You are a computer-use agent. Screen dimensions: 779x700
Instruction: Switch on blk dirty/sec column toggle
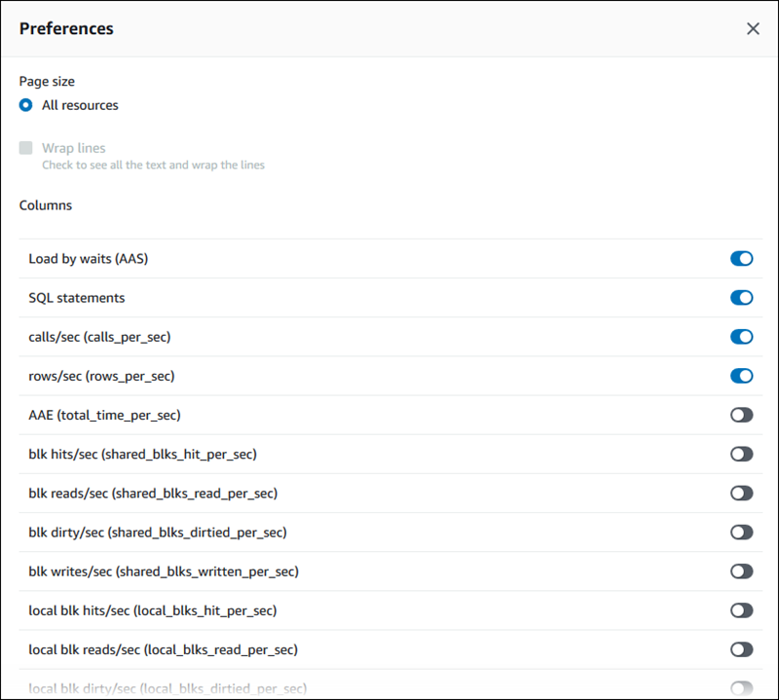click(x=741, y=532)
